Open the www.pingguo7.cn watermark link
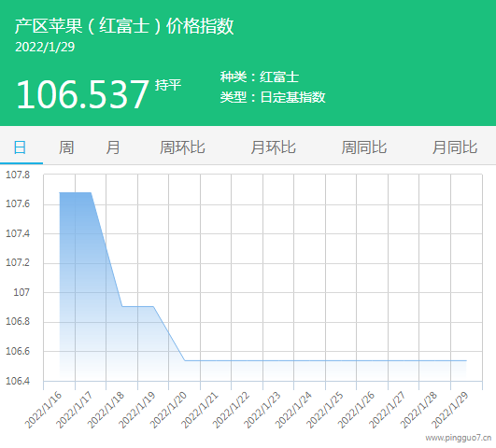 point(459,438)
